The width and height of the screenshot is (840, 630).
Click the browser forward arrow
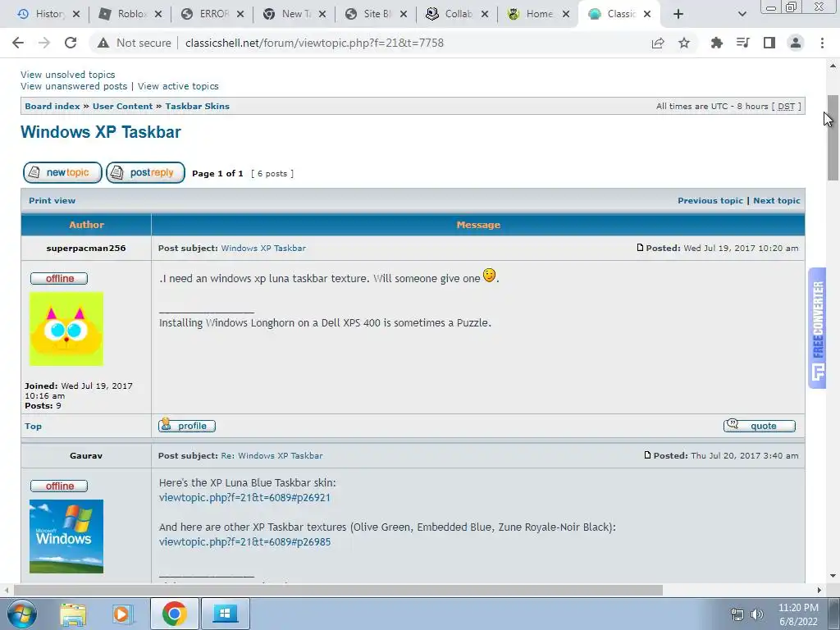pos(44,43)
